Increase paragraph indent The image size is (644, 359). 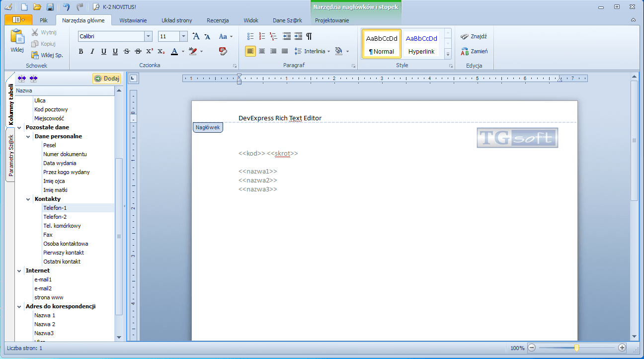pos(298,36)
